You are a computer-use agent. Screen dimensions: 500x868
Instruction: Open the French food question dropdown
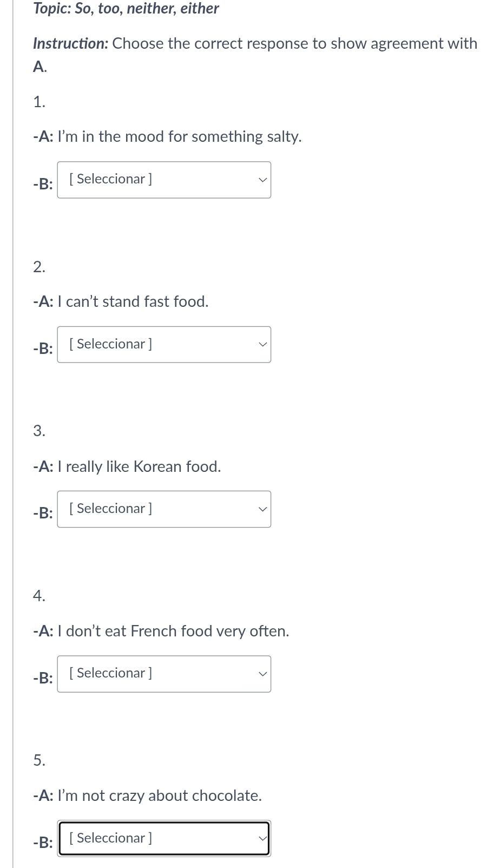(x=163, y=674)
